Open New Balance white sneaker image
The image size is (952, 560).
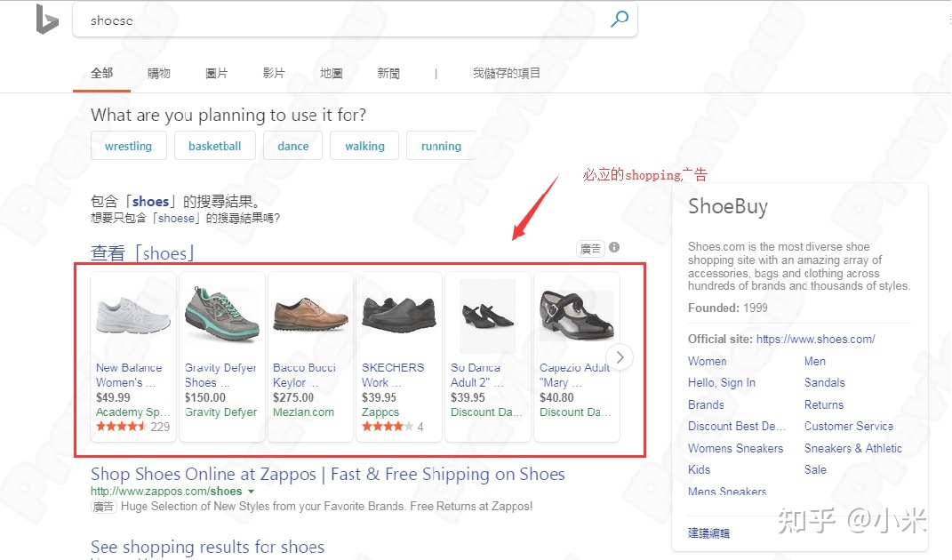click(133, 315)
